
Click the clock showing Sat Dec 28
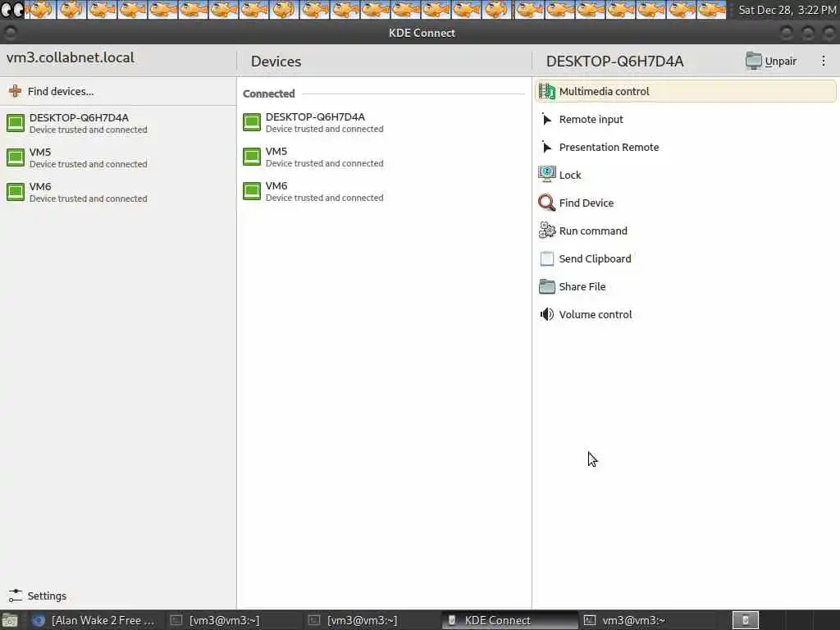pyautogui.click(x=787, y=10)
